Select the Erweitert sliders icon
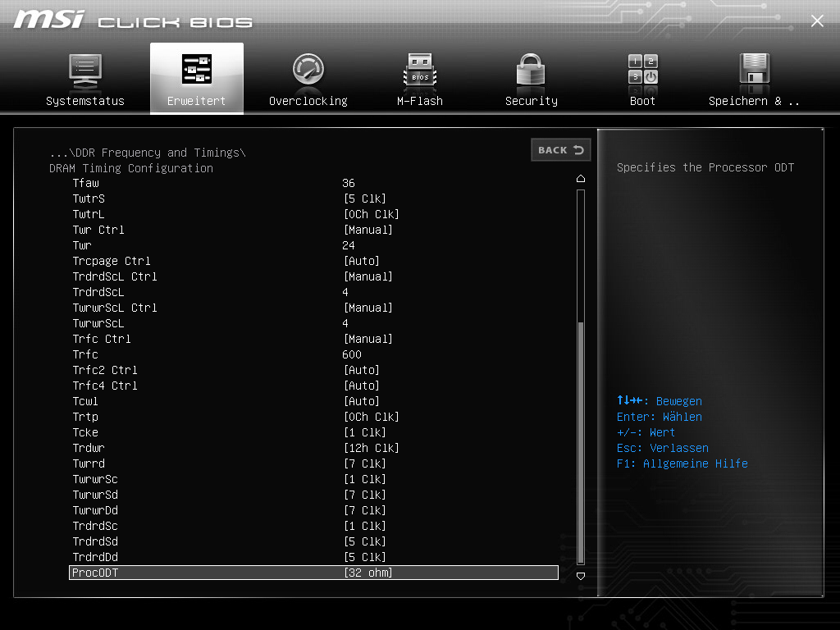Image resolution: width=840 pixels, height=630 pixels. [x=197, y=69]
